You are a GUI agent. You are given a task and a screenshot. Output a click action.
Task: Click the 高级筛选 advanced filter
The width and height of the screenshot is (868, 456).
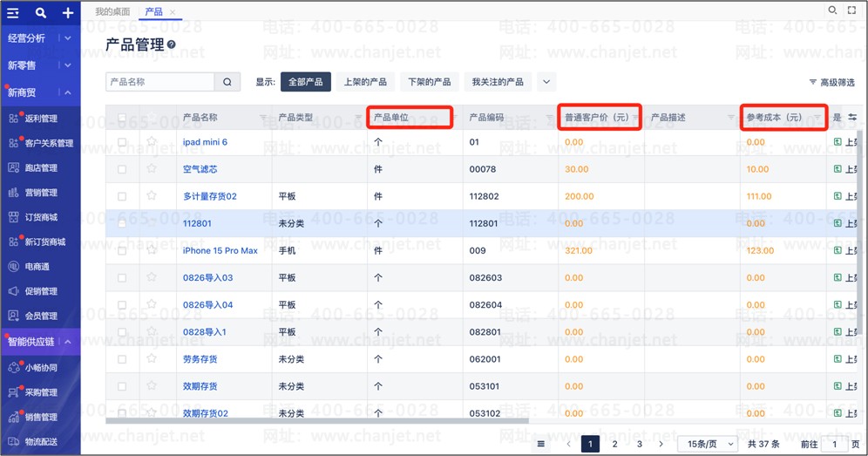point(832,82)
